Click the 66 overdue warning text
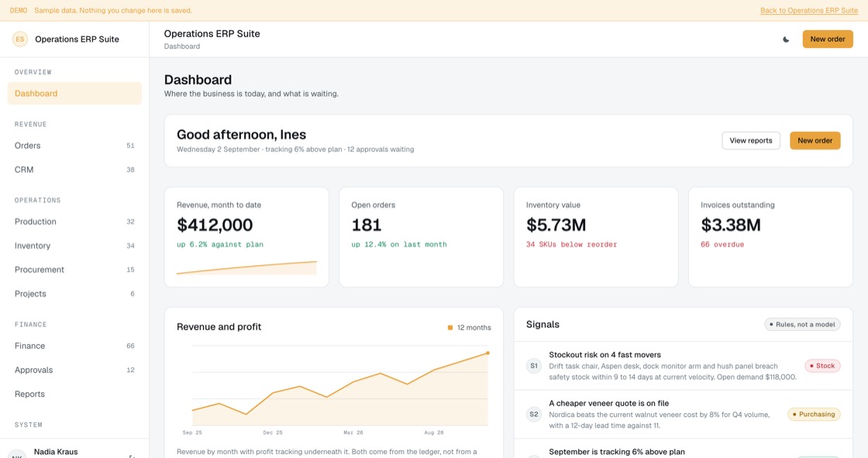This screenshot has width=868, height=458. pyautogui.click(x=722, y=244)
